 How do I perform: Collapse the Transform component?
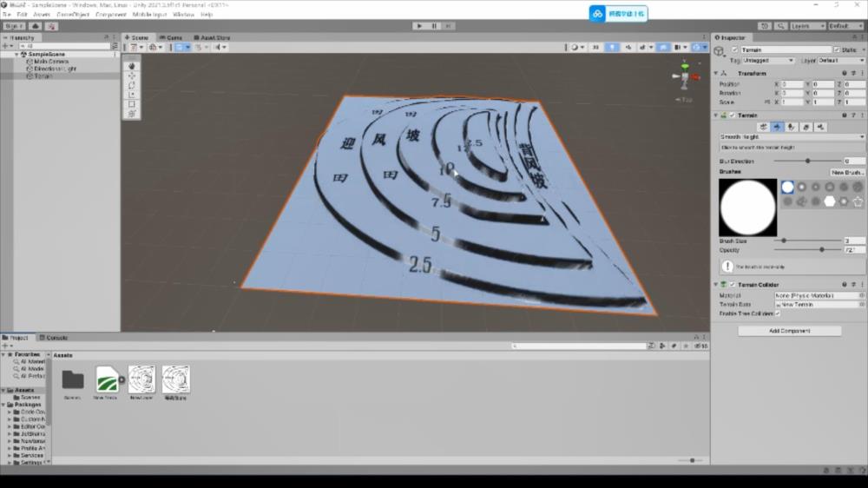pos(716,73)
